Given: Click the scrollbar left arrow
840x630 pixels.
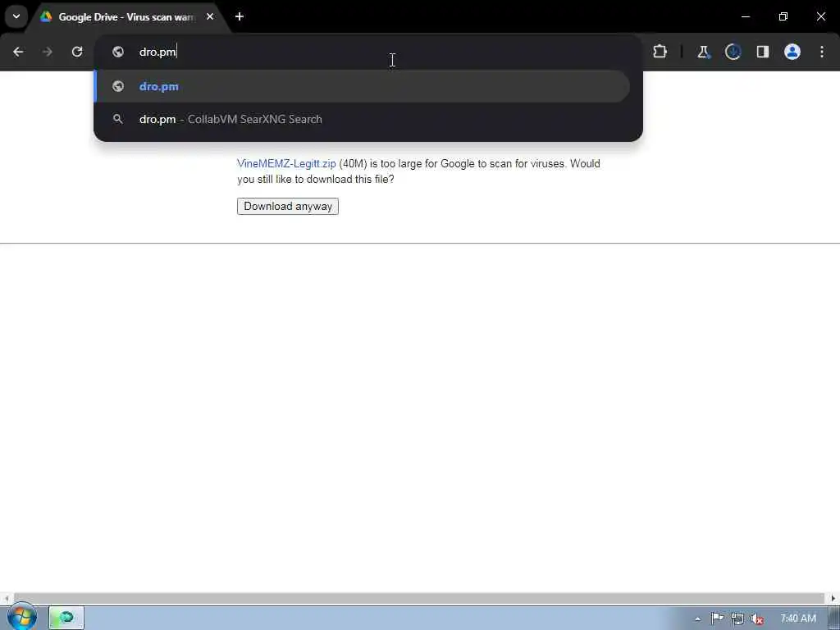Looking at the screenshot, I should [x=6, y=598].
